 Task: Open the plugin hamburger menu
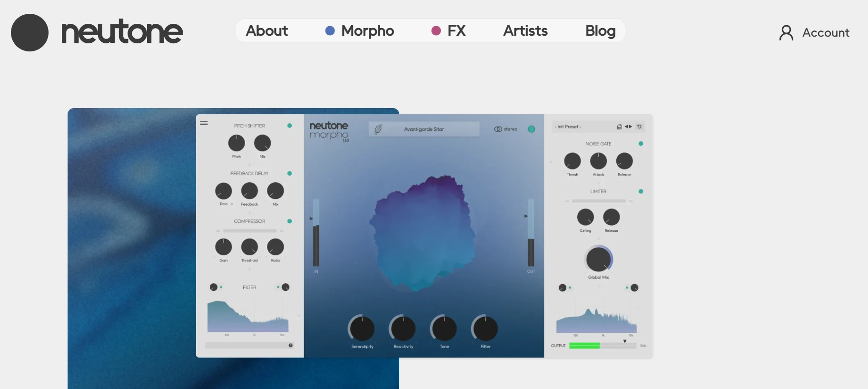coord(204,123)
